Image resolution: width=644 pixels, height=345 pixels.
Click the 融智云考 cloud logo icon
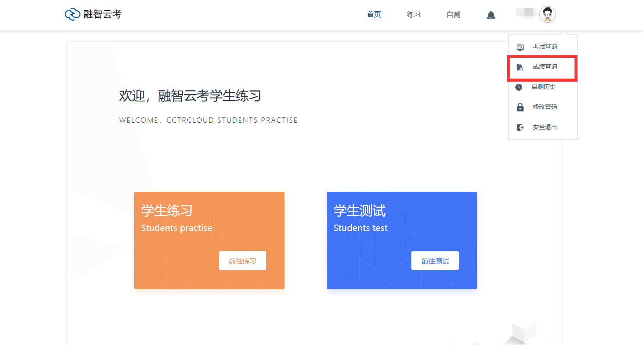(x=73, y=14)
